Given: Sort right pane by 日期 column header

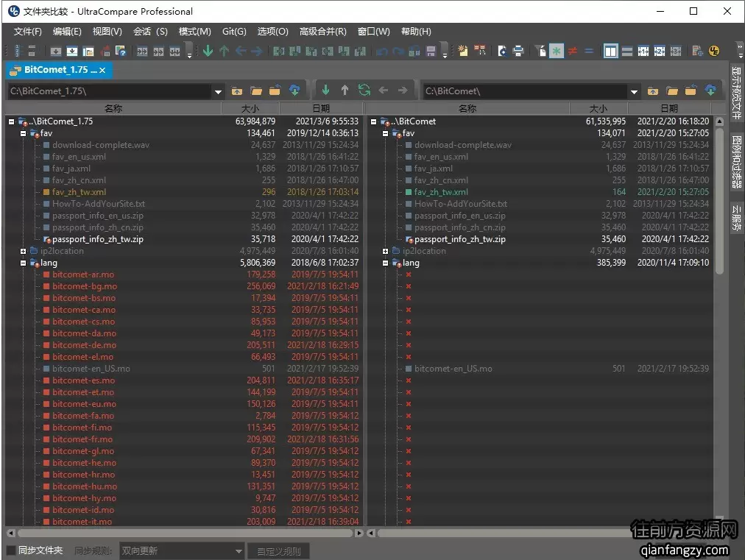Looking at the screenshot, I should 669,108.
